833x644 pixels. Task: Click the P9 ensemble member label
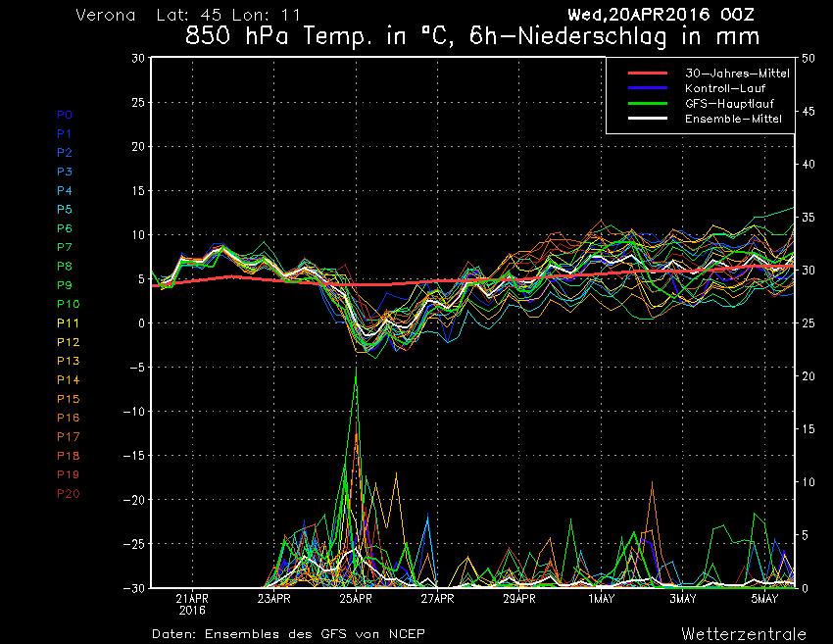click(65, 285)
